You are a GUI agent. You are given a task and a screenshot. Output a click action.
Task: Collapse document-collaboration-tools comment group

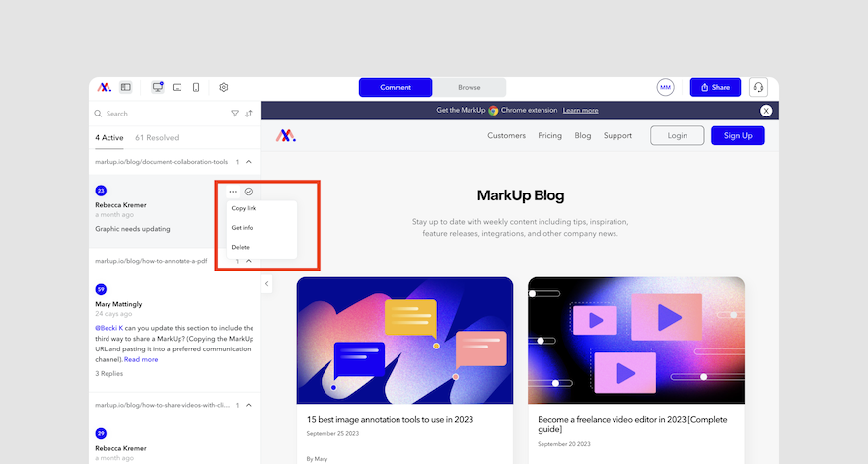click(x=248, y=162)
